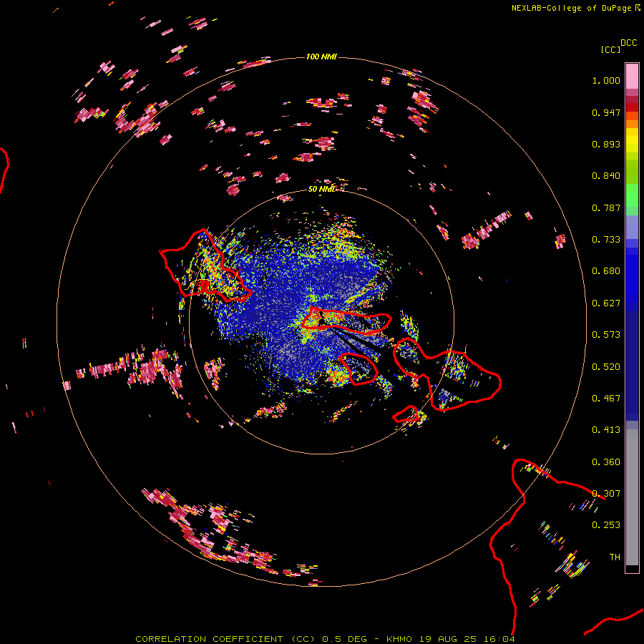Select the 1.000 color scale value
The width and height of the screenshot is (644, 644).
coord(606,80)
